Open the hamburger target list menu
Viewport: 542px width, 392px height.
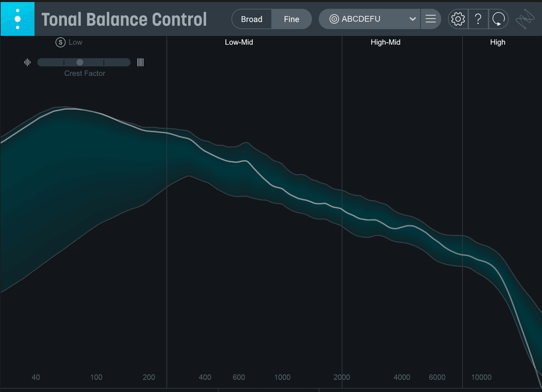point(430,19)
